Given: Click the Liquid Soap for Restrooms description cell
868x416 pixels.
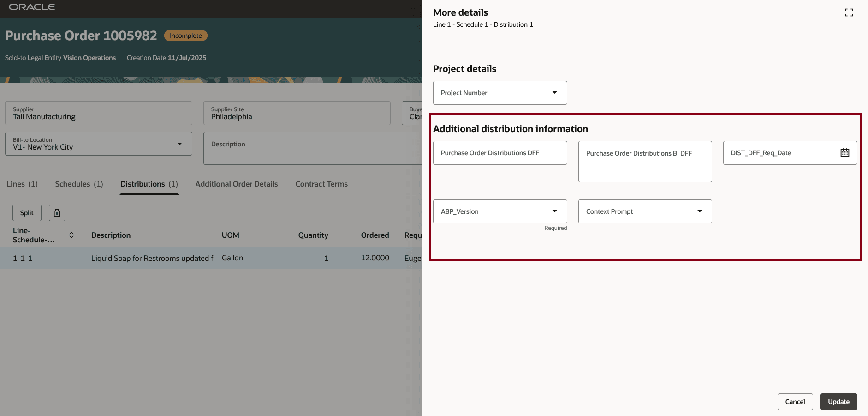Looking at the screenshot, I should click(x=152, y=258).
